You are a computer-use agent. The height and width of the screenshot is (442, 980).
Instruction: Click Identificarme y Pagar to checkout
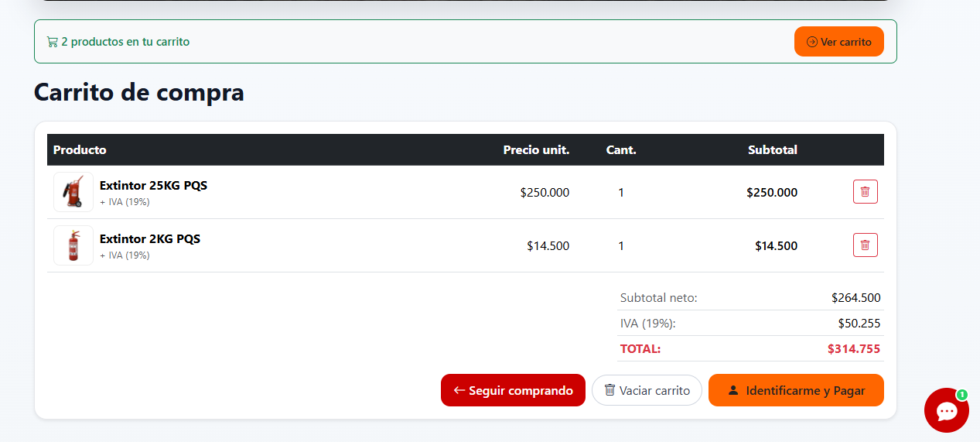pyautogui.click(x=796, y=390)
